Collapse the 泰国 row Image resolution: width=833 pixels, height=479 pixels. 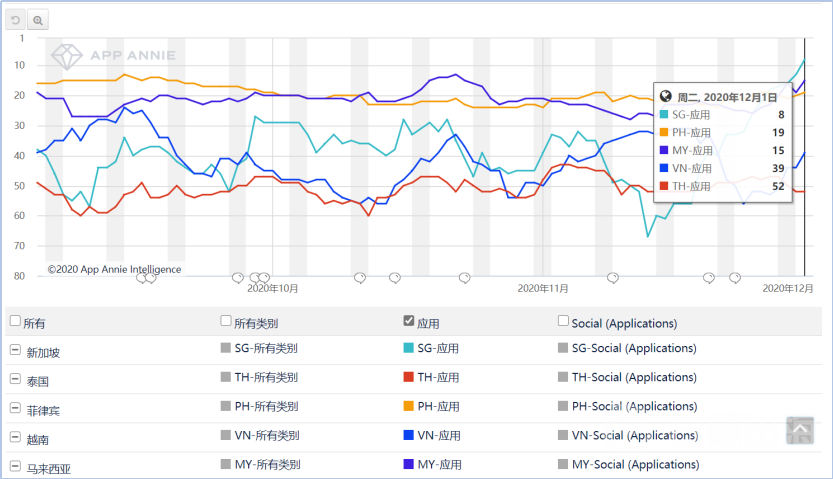click(x=15, y=379)
